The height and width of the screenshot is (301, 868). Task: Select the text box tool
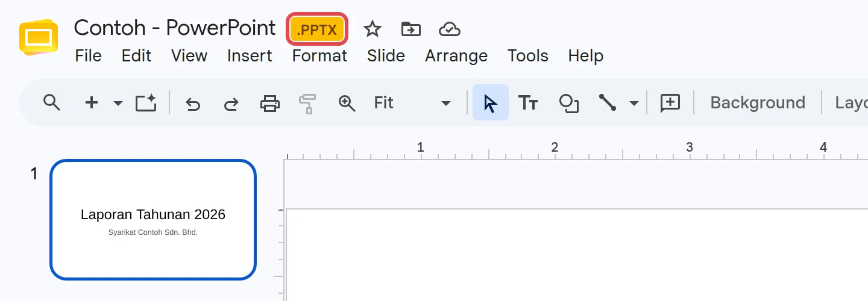coord(529,103)
